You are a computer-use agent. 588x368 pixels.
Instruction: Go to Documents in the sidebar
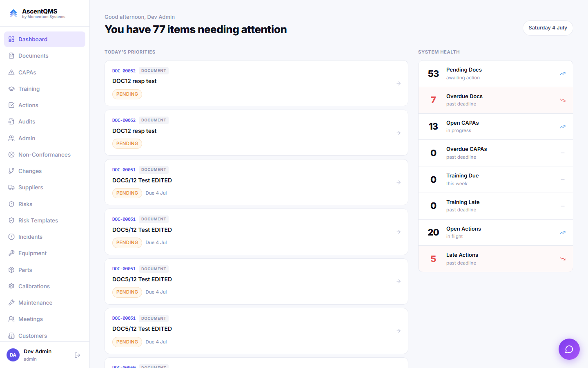point(45,56)
